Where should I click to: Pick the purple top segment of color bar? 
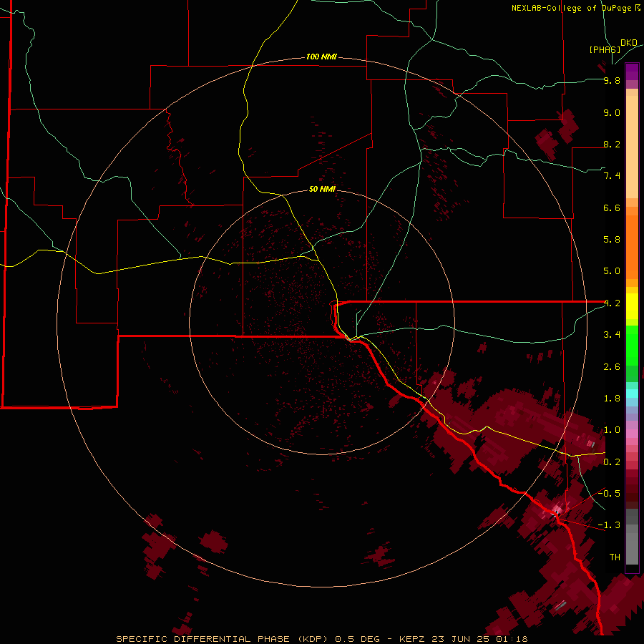pos(632,72)
